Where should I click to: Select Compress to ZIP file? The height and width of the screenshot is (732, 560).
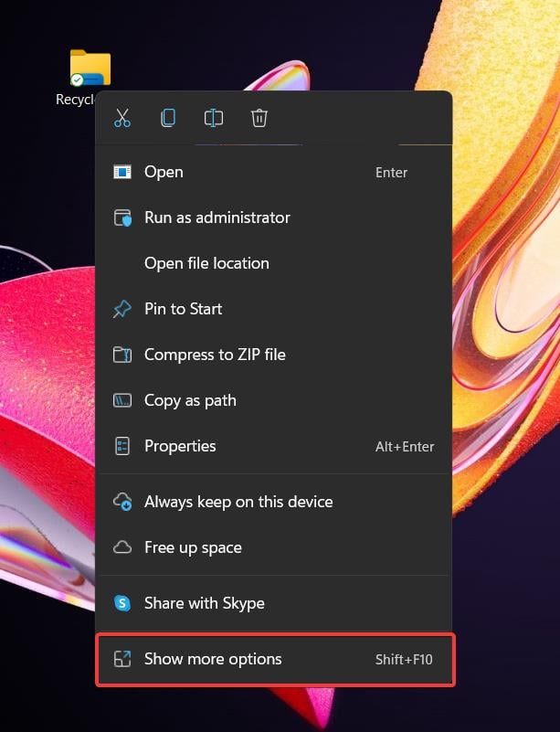pyautogui.click(x=274, y=355)
